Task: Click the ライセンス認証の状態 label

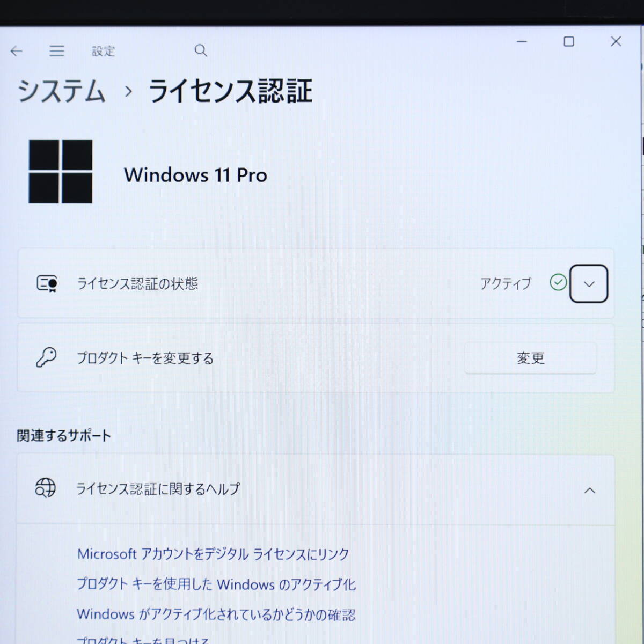Action: point(137,283)
